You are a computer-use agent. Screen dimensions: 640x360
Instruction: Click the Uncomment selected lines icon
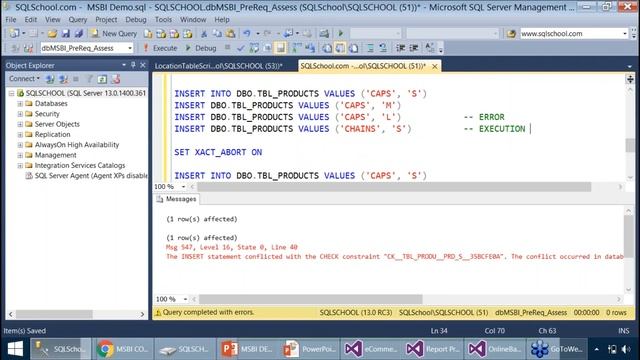383,48
